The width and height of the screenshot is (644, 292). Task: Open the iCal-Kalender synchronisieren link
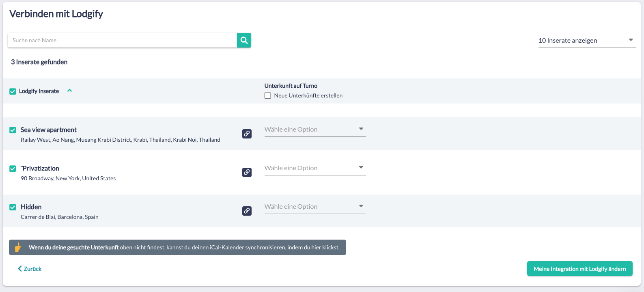pyautogui.click(x=265, y=247)
